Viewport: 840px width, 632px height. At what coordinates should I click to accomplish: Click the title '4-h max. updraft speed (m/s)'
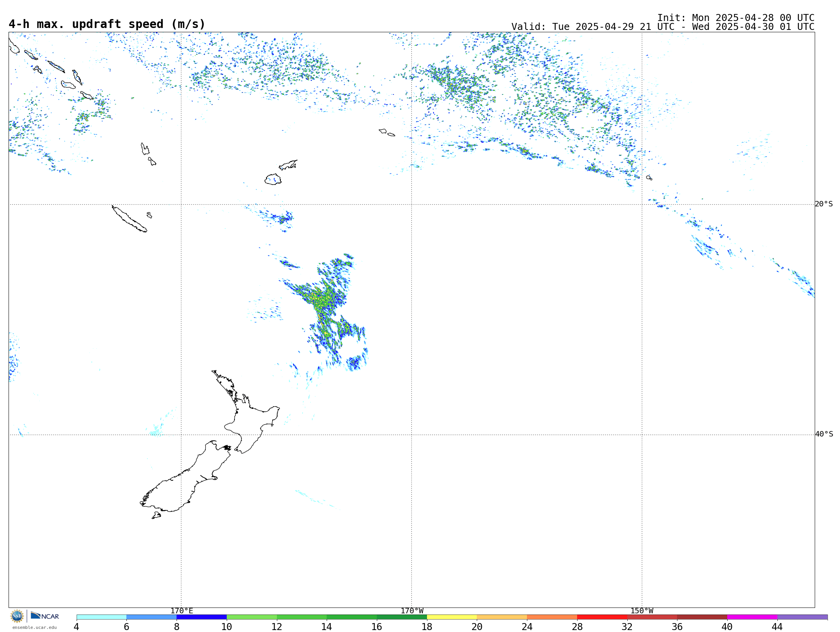pos(107,24)
